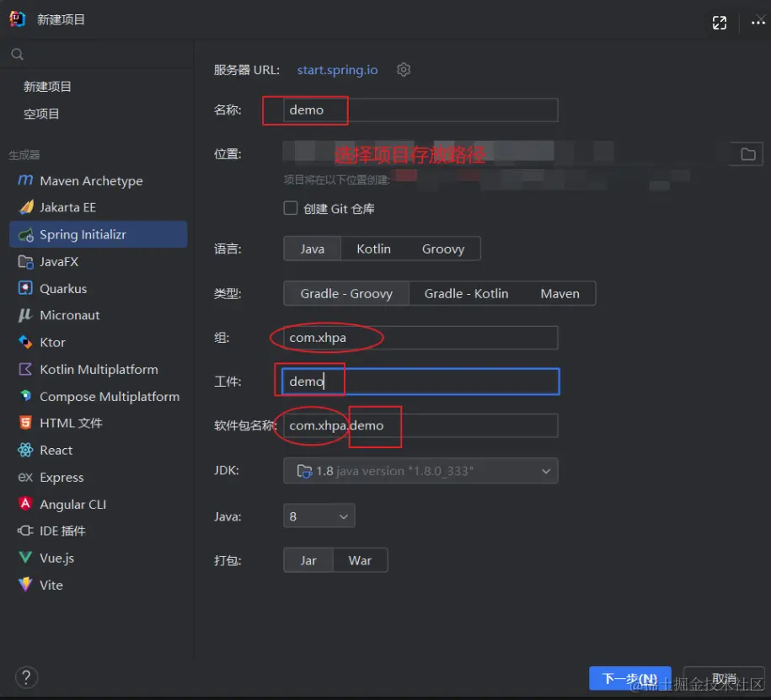Select HTML 文件 generator label
This screenshot has height=700, width=771.
click(72, 423)
